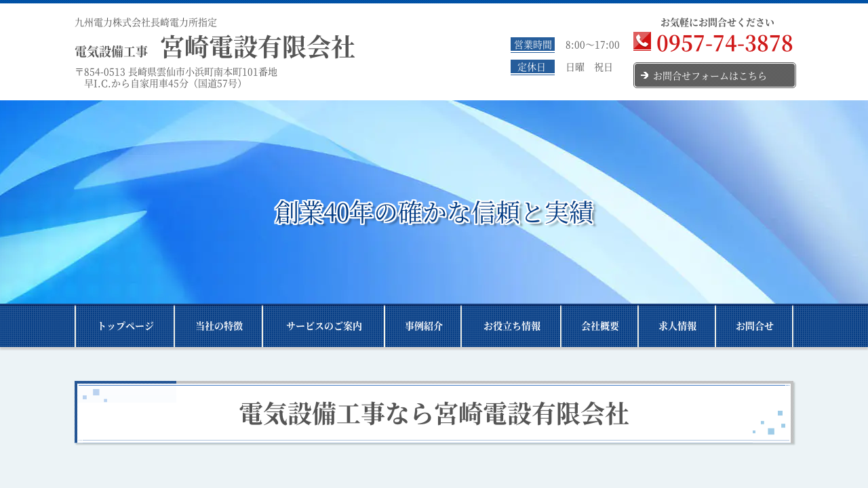This screenshot has width=868, height=488.
Task: Open 求人情報 menu item
Action: point(677,326)
